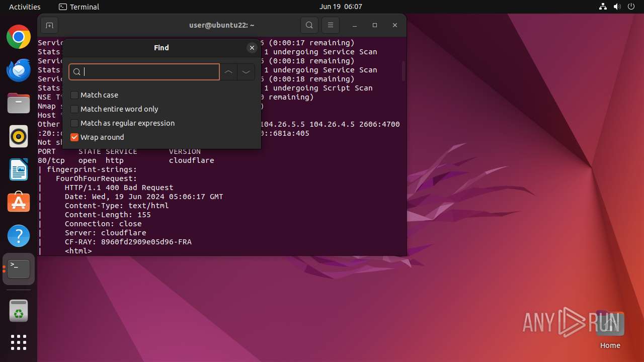Viewport: 644px width, 362px height.
Task: Click the 'Server: cloudflare' output line
Action: pyautogui.click(x=106, y=233)
